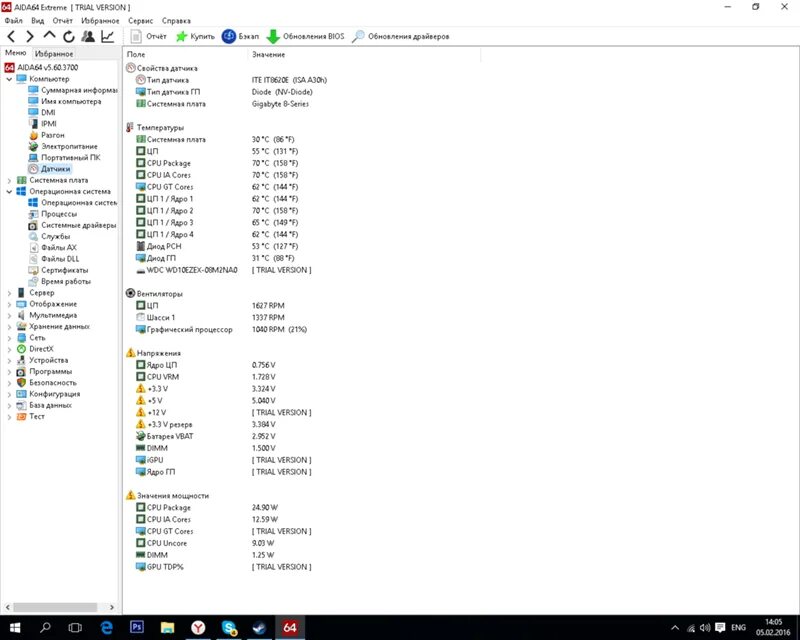Select the CPU Uncore power row

click(x=205, y=544)
